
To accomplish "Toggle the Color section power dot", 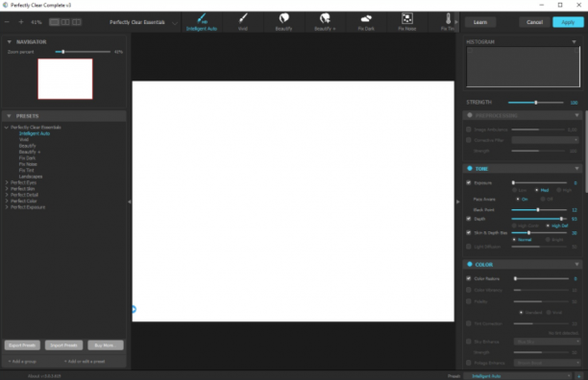I will pos(470,264).
